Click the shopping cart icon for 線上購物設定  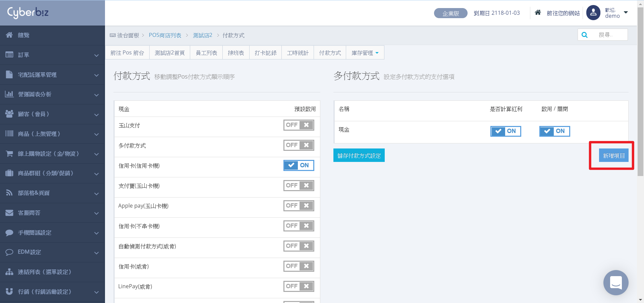[x=9, y=154]
